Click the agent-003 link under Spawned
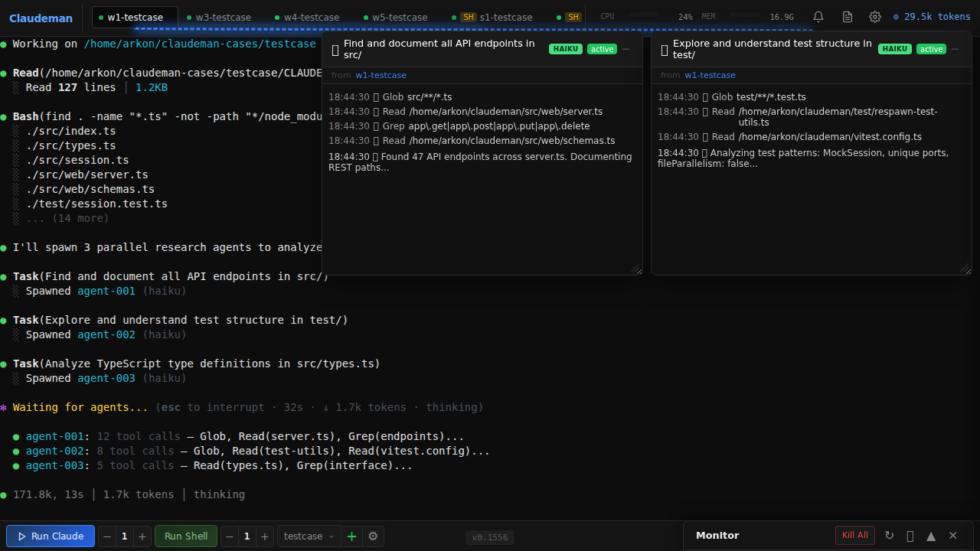The width and height of the screenshot is (980, 551). [x=106, y=378]
